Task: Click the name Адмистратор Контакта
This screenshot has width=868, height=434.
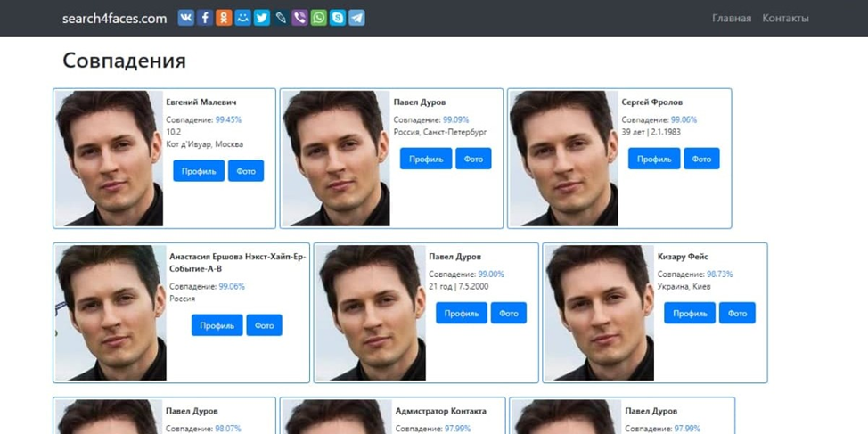Action: (x=441, y=411)
